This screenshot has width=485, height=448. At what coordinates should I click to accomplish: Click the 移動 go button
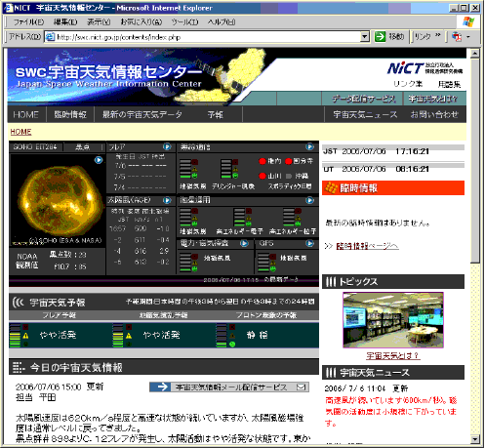389,37
